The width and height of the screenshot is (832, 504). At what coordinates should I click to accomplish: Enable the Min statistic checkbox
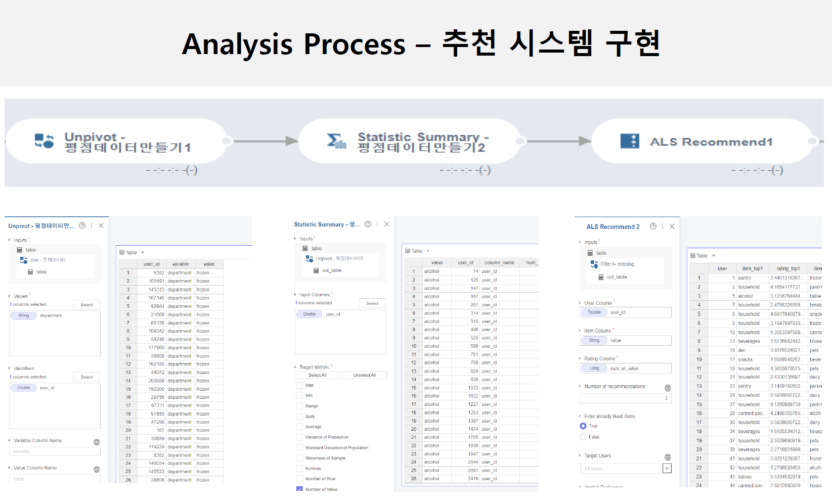(x=299, y=395)
